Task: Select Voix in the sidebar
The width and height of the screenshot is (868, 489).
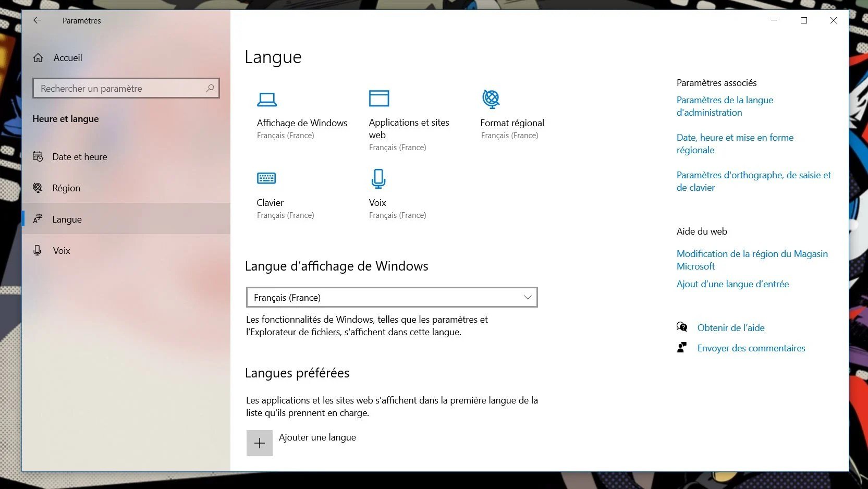Action: pos(126,250)
